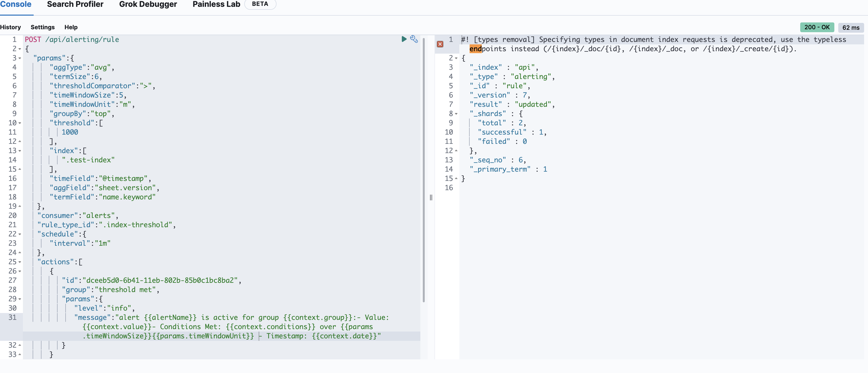Collapse response root object on line 2
The image size is (868, 373).
(456, 58)
